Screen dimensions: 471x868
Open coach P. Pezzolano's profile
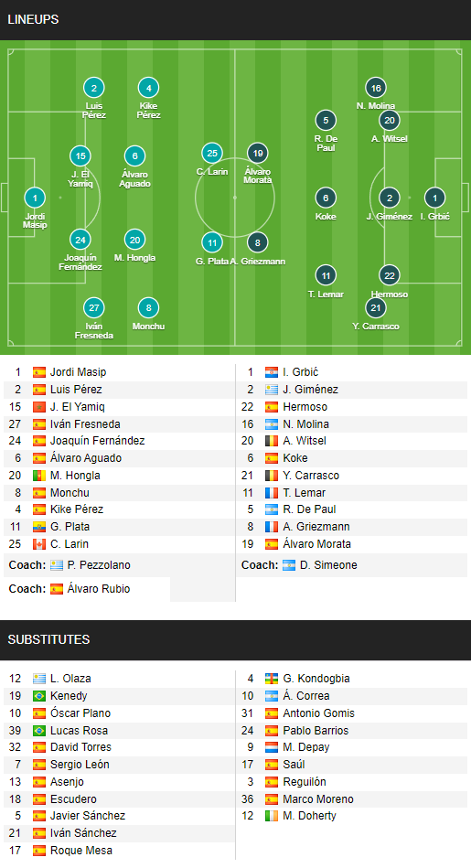[99, 565]
